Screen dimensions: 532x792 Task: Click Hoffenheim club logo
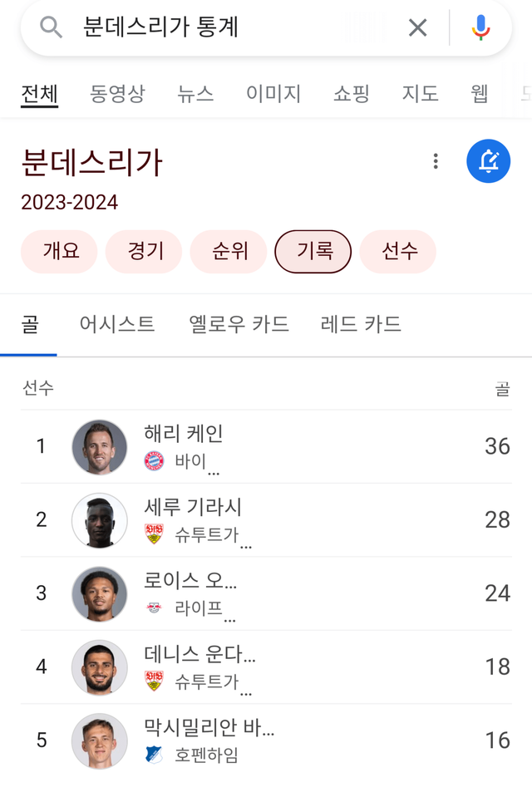(x=155, y=755)
